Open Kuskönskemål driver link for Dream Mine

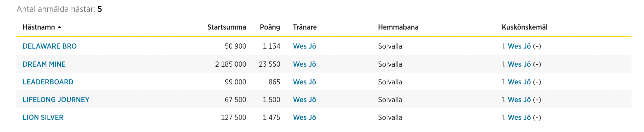coord(519,64)
